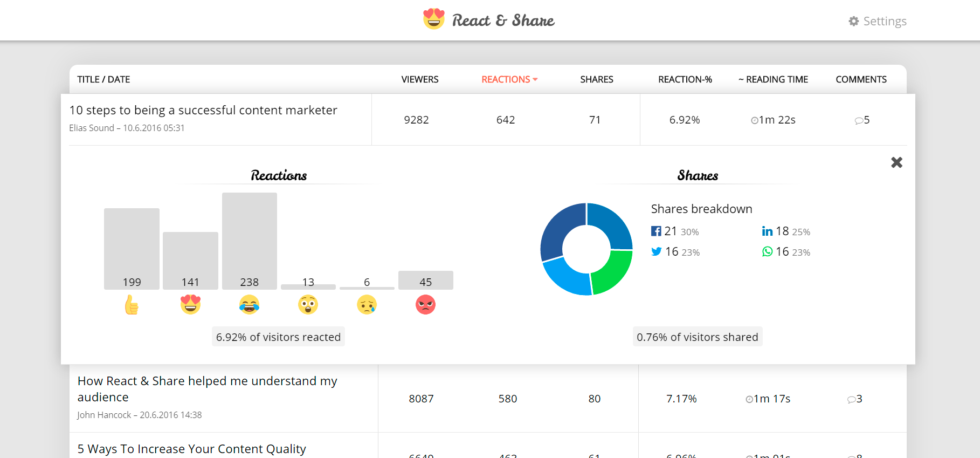Click the 'Elias Sound – 10.6.2016 05:31' byline
This screenshot has height=458, width=980.
pos(127,128)
